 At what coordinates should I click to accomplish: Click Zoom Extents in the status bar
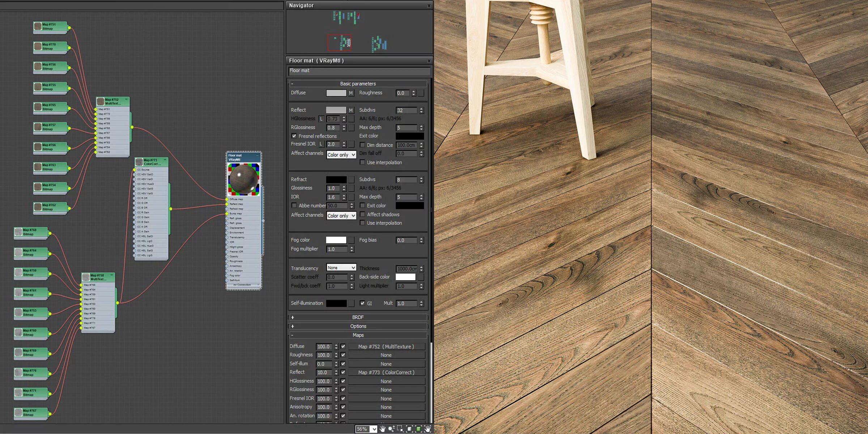tap(409, 429)
